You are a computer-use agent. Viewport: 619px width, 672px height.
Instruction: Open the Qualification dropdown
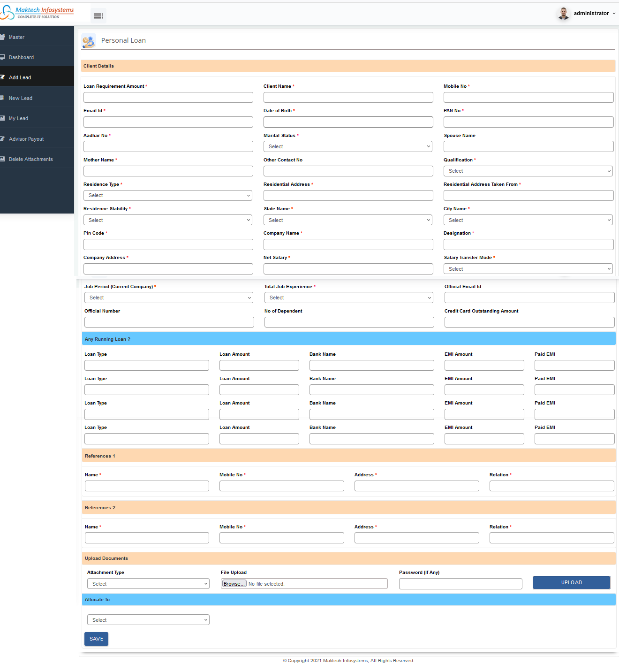pyautogui.click(x=528, y=171)
